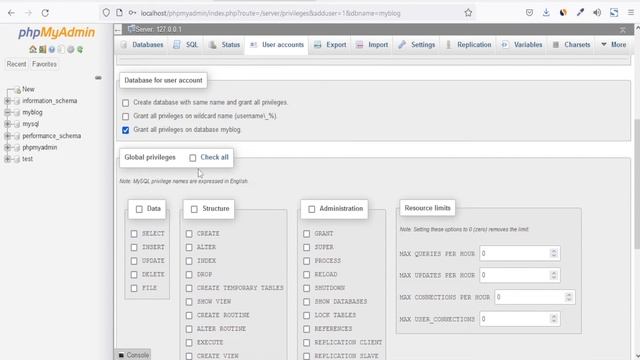Open the browser downloads arrow icon

546,13
